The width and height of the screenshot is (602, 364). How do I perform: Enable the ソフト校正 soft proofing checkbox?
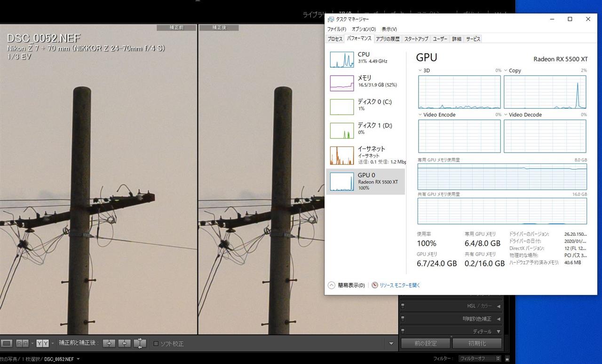156,344
